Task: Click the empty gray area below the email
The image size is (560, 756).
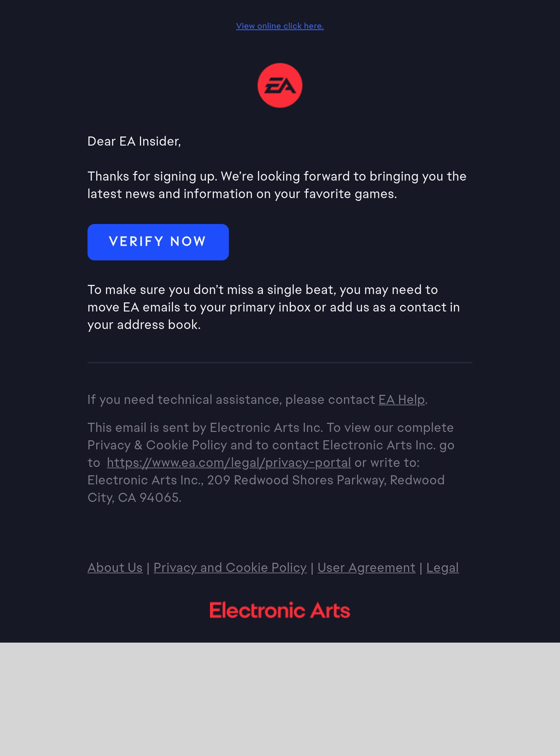Action: pos(280,699)
